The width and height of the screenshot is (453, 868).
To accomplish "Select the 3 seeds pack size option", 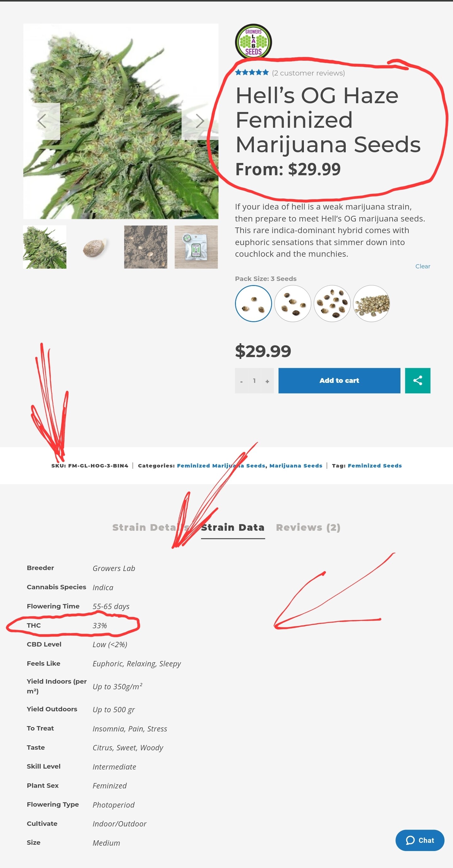I will click(x=253, y=303).
